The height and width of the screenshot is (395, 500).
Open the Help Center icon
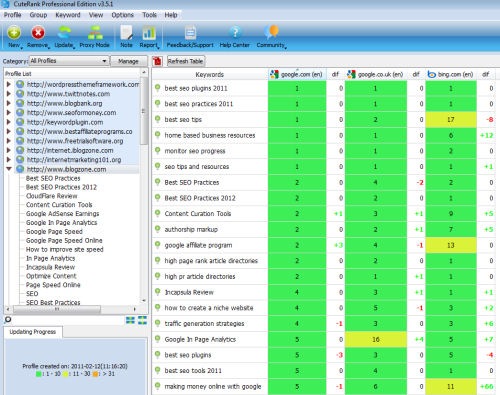tap(235, 33)
